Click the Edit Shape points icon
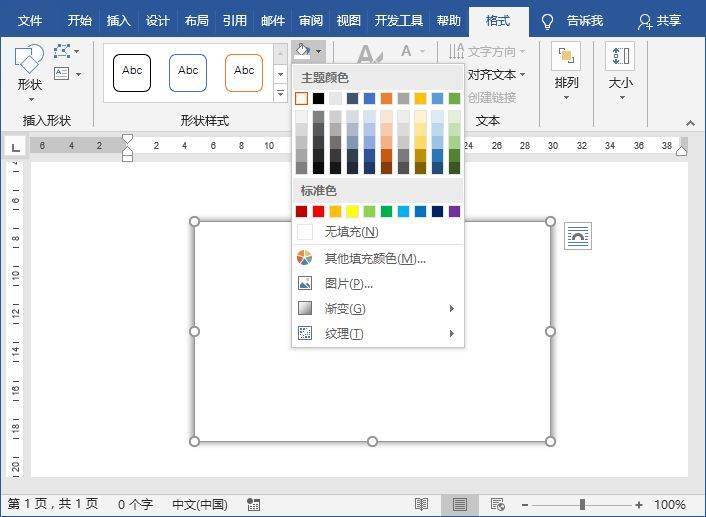 click(62, 51)
